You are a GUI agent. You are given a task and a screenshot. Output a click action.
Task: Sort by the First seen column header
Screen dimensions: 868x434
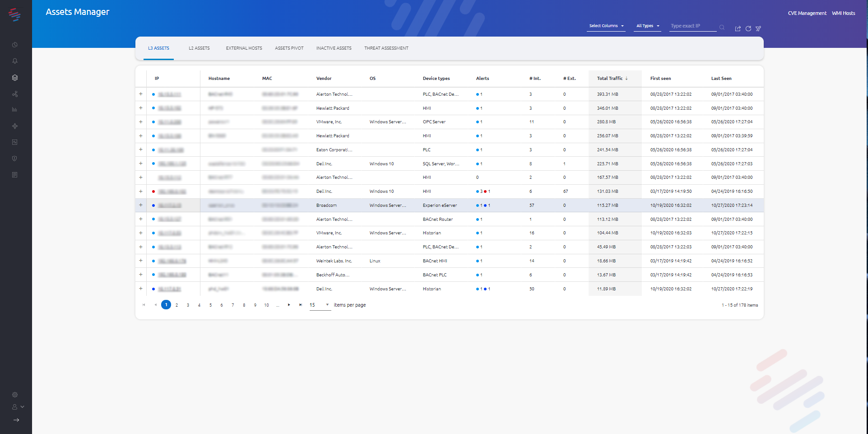[660, 79]
